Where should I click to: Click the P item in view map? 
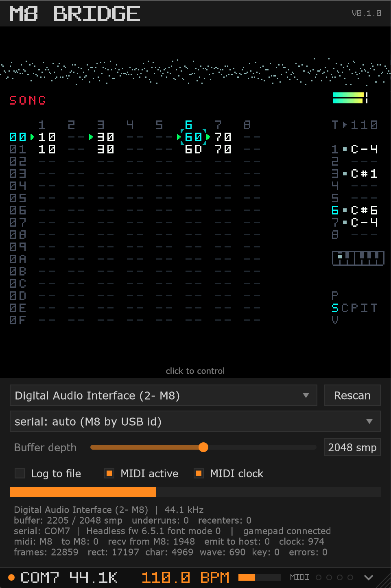pyautogui.click(x=335, y=296)
